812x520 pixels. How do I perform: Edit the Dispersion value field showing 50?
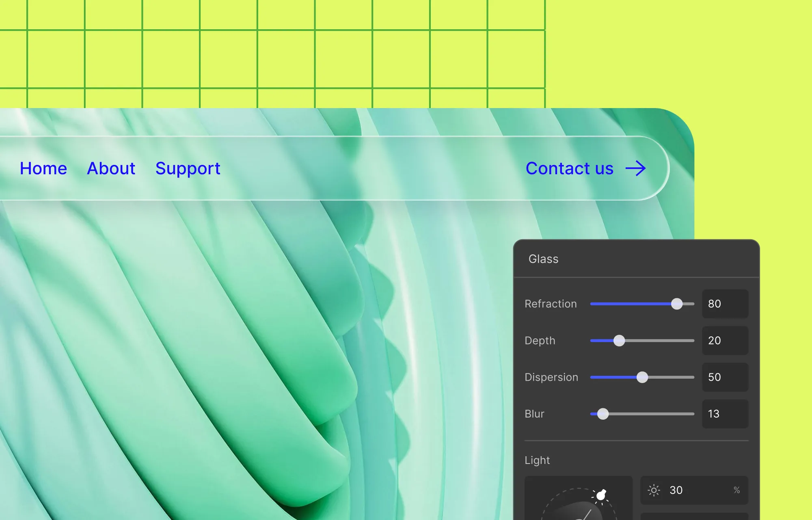click(725, 377)
